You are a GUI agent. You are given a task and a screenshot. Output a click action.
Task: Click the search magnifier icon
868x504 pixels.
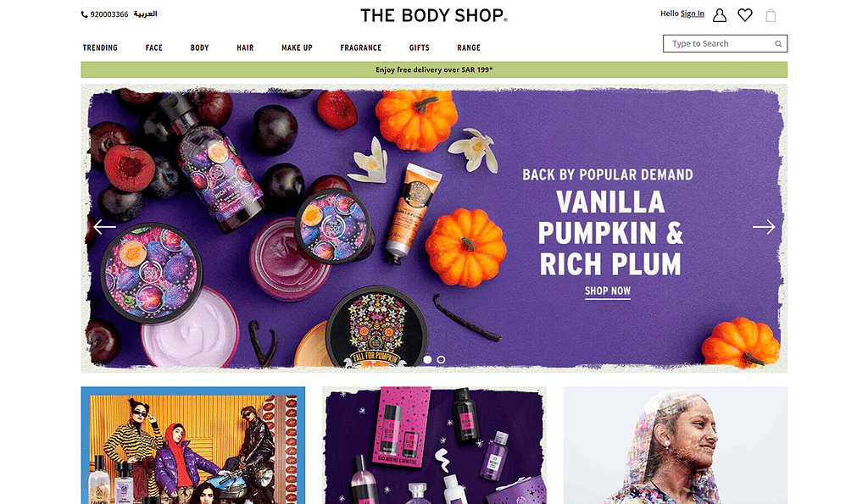(x=778, y=44)
